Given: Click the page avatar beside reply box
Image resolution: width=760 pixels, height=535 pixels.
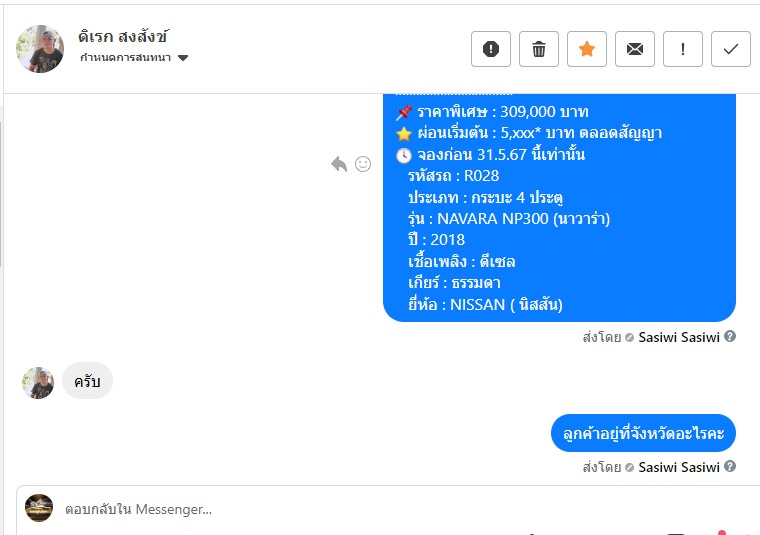Looking at the screenshot, I should pyautogui.click(x=39, y=508).
